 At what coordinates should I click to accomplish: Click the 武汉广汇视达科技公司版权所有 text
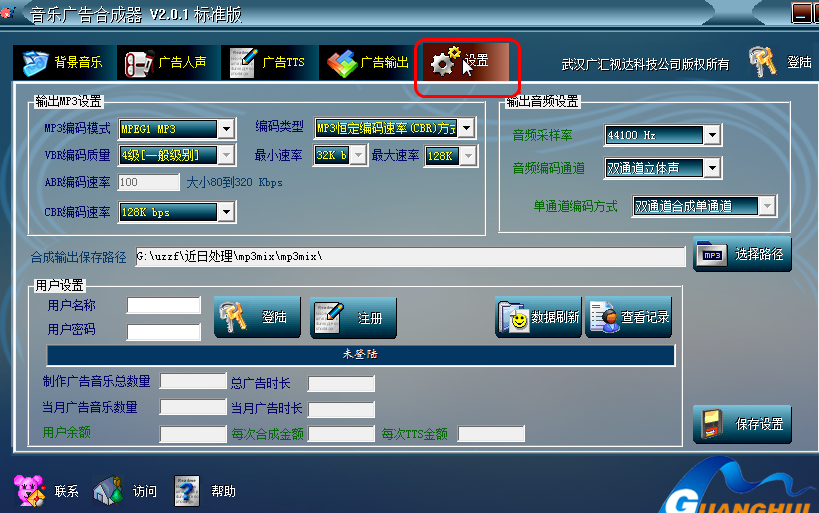click(x=645, y=64)
